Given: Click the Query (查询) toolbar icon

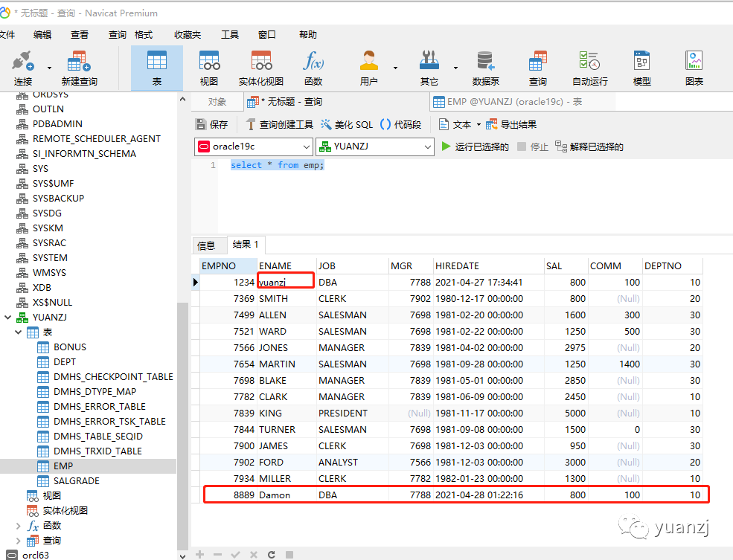Looking at the screenshot, I should click(x=537, y=68).
